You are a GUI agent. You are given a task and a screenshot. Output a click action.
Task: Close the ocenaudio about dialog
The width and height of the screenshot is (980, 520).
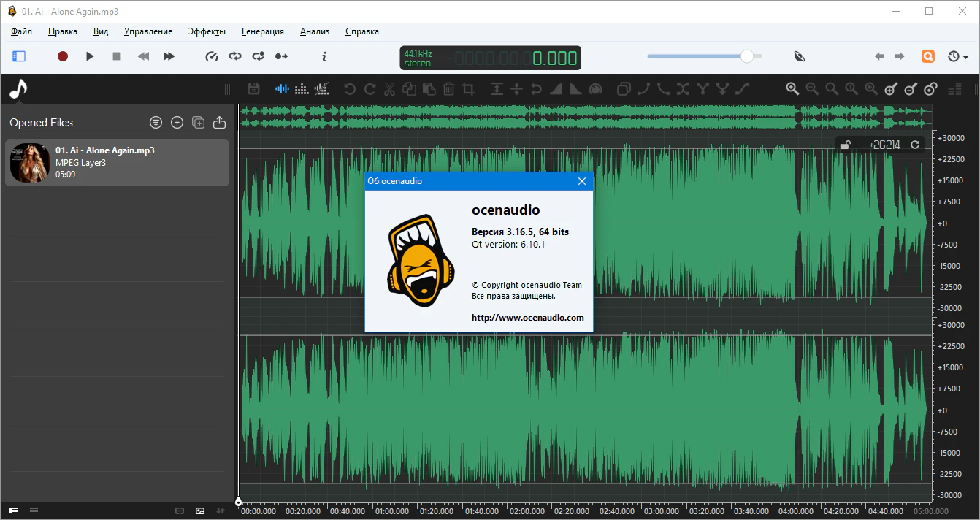click(582, 181)
